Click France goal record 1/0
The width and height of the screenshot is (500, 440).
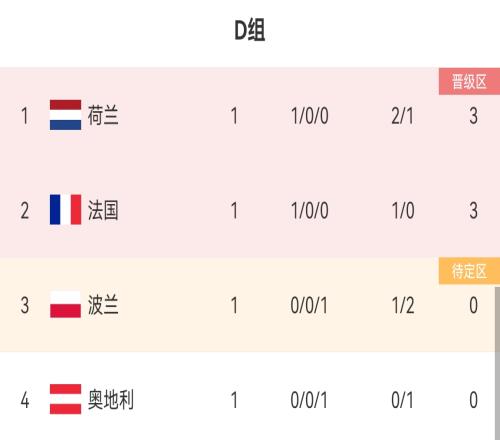pos(403,211)
